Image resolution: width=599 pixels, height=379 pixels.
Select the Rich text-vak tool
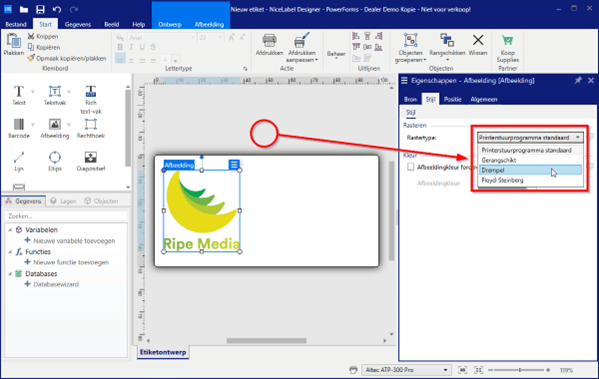(91, 99)
